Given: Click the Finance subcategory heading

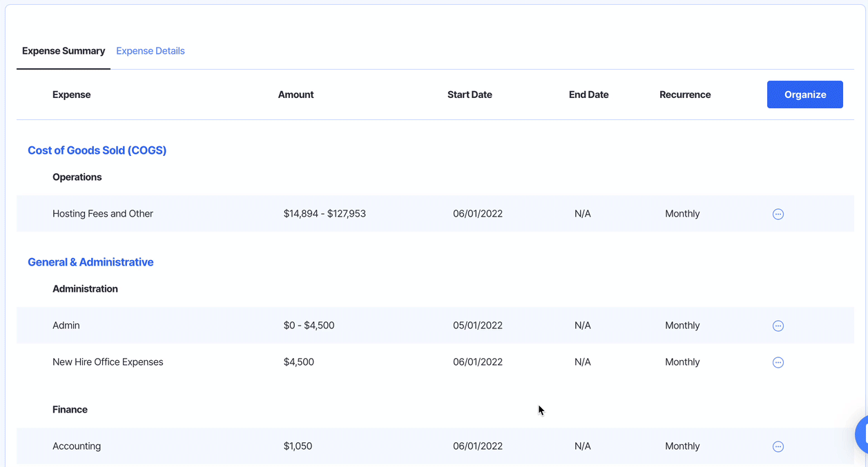Looking at the screenshot, I should point(70,410).
